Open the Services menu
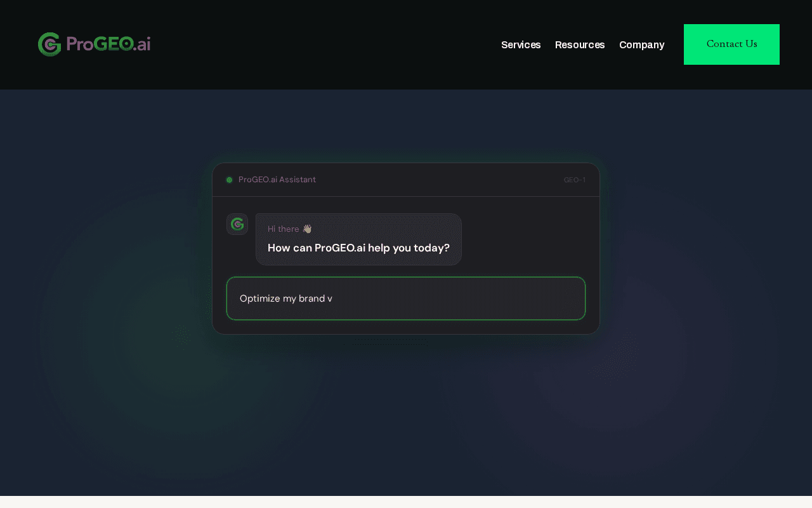This screenshot has width=812, height=508. click(521, 44)
